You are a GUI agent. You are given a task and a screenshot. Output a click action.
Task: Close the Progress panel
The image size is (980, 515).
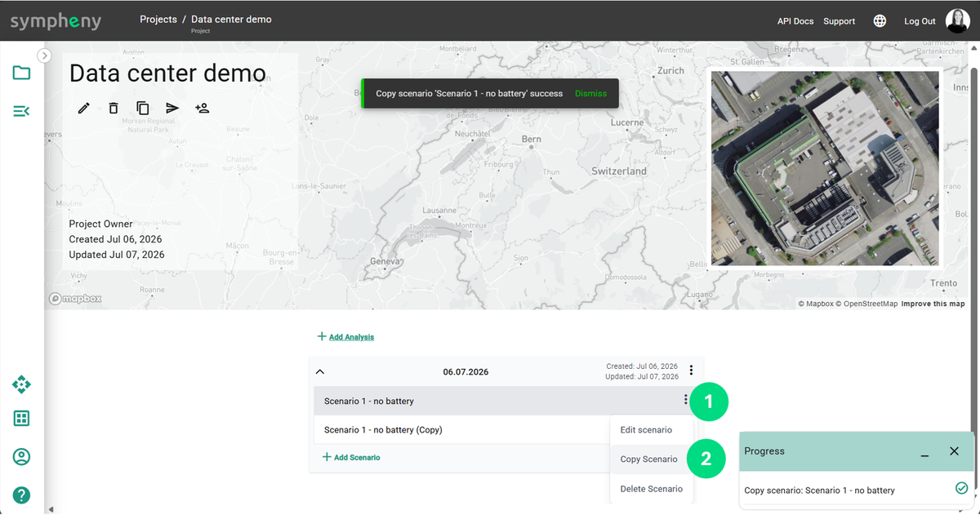[x=954, y=451]
